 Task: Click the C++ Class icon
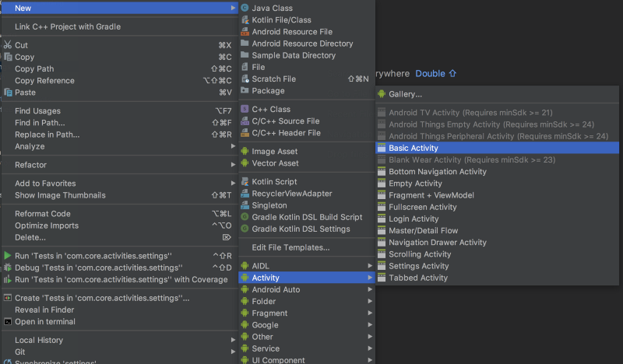(245, 109)
